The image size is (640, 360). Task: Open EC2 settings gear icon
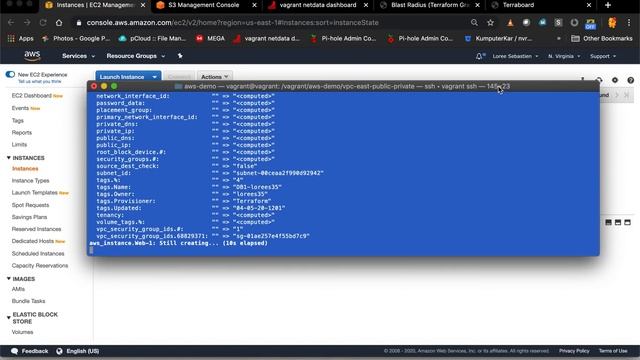tap(615, 80)
